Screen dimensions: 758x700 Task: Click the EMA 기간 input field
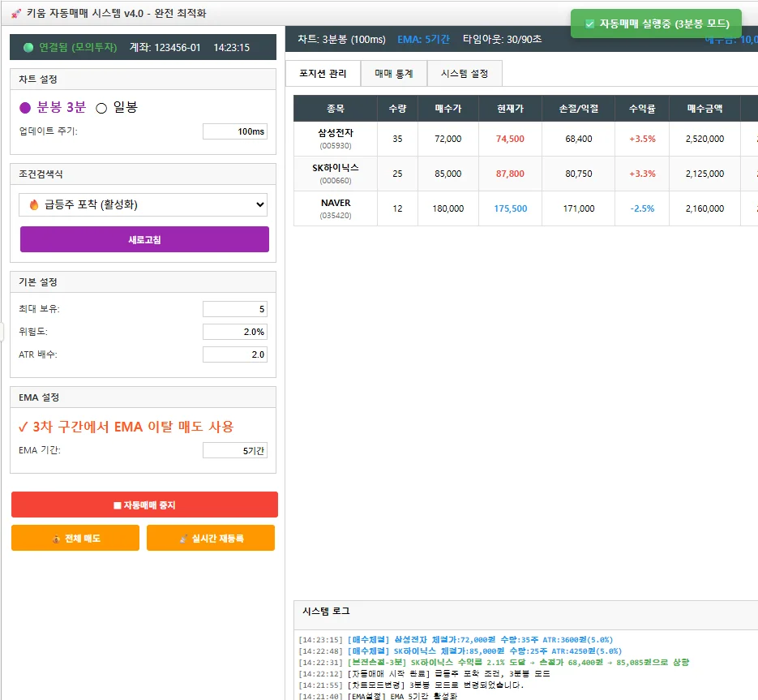click(234, 451)
